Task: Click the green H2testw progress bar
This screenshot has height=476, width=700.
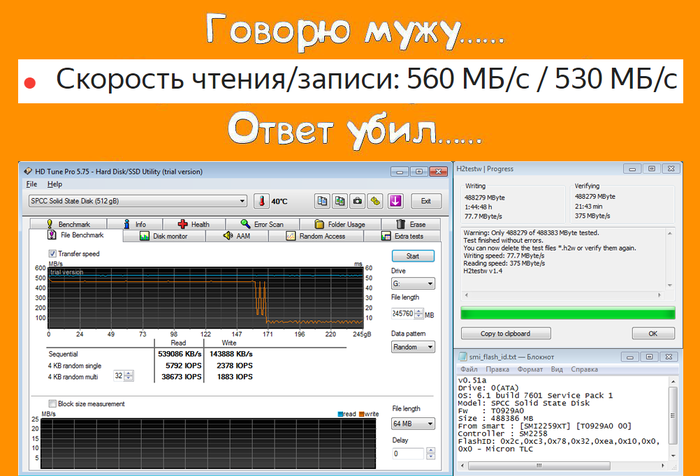Action: coord(568,313)
